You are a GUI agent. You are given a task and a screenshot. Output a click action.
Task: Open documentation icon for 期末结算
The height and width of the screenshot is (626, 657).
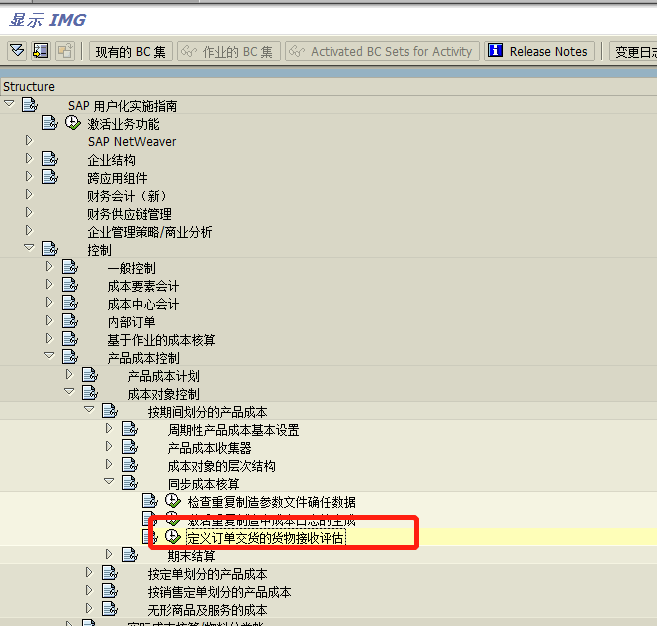pyautogui.click(x=130, y=555)
